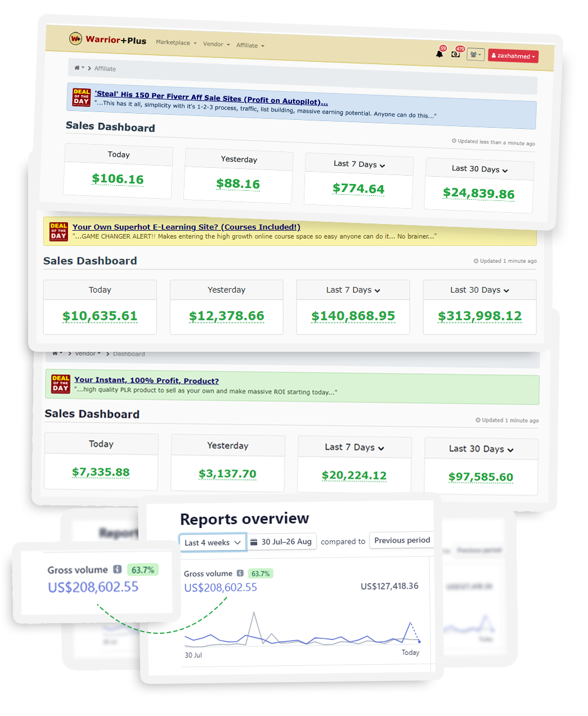This screenshot has width=588, height=716.
Task: Click the $774.64 amount
Action: pyautogui.click(x=358, y=189)
